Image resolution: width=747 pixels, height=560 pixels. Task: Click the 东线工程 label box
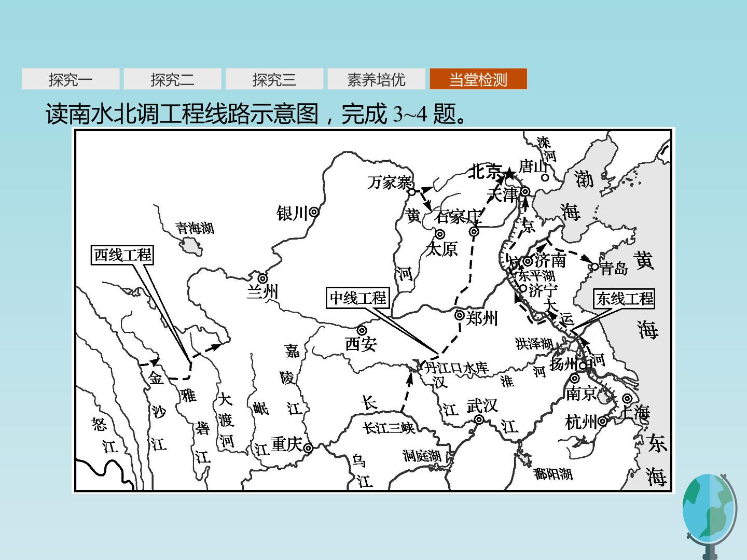(x=624, y=299)
